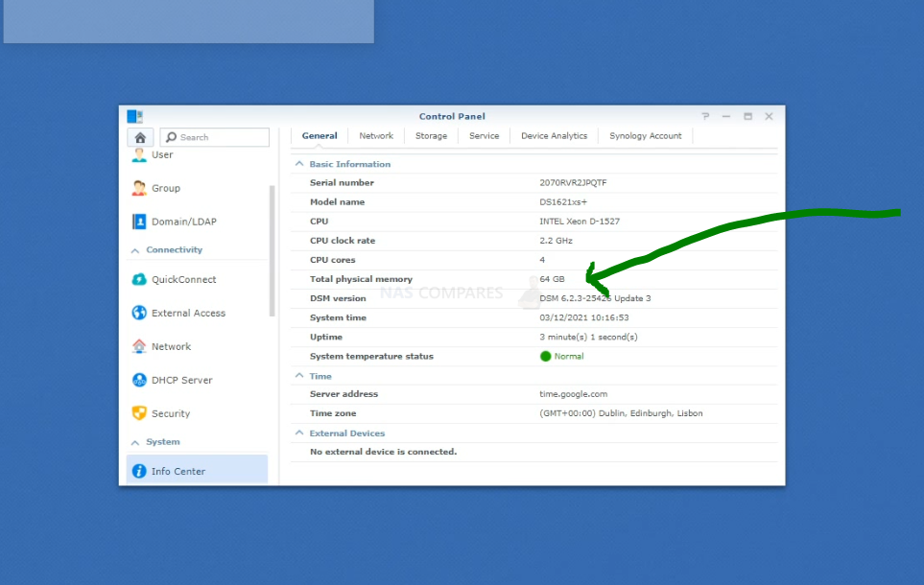Click the CPU cores label
The width and height of the screenshot is (924, 585).
coord(332,260)
